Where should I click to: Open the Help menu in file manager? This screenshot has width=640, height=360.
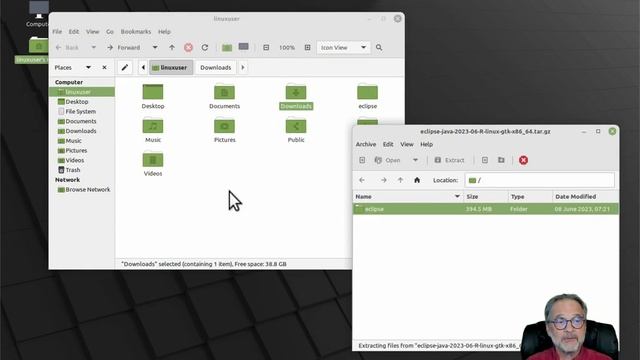[x=164, y=31]
